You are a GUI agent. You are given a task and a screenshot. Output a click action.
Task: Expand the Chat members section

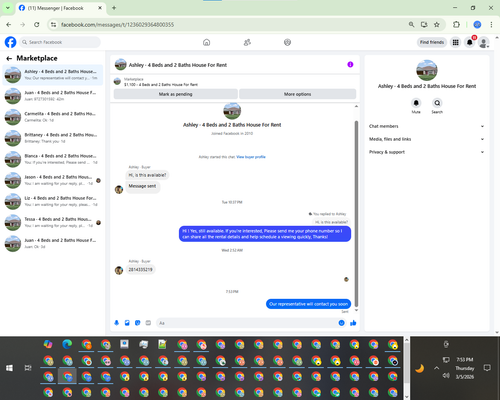pos(426,126)
